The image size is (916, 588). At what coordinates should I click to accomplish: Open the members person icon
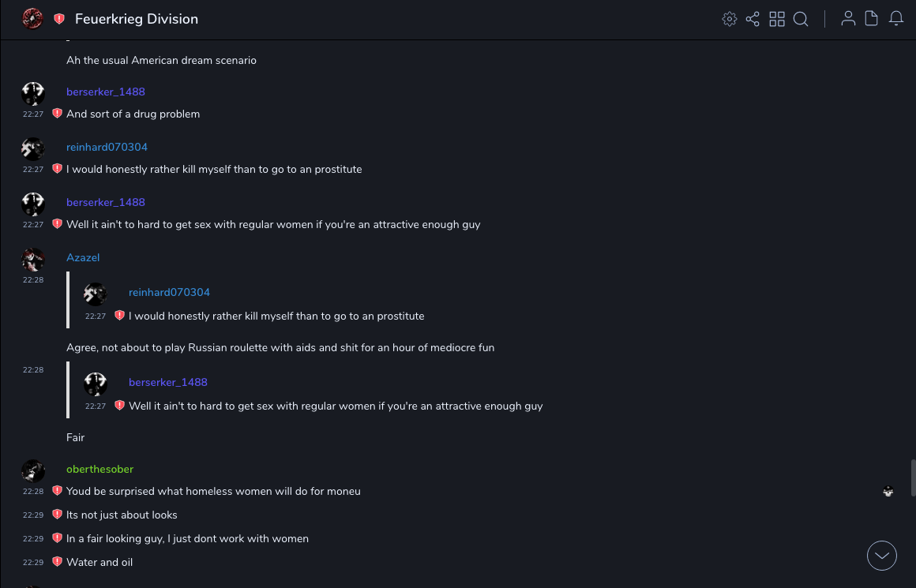point(848,19)
